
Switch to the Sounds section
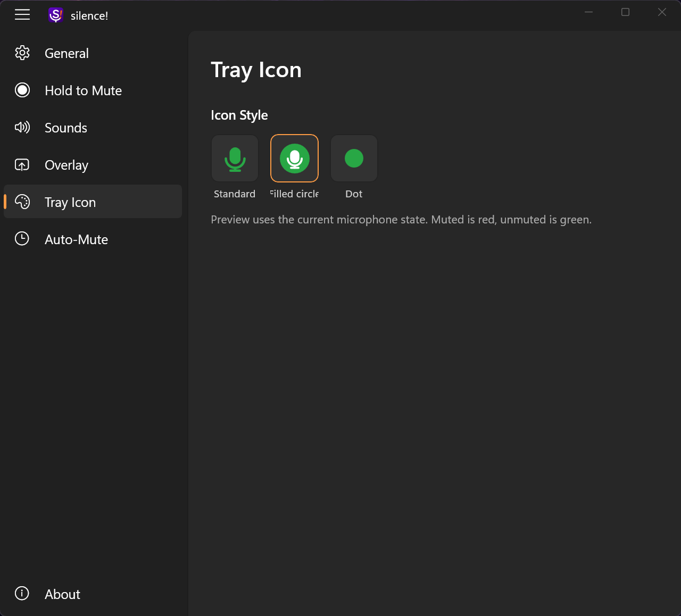click(66, 128)
